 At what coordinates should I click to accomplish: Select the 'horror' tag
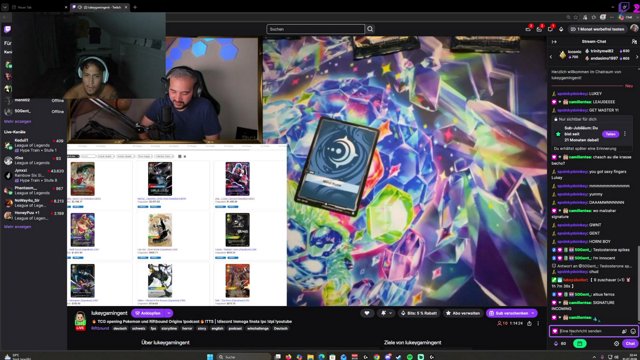click(x=187, y=328)
